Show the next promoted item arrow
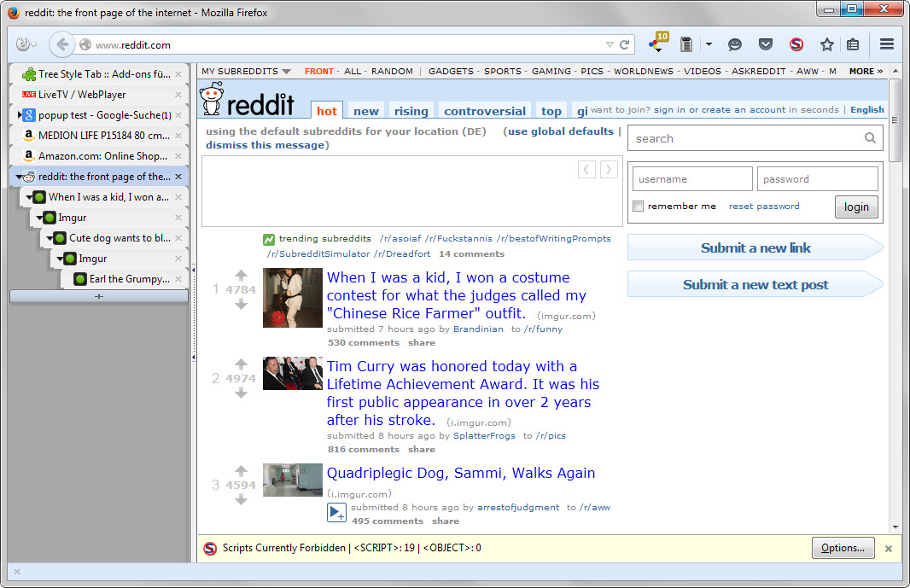The image size is (910, 588). pyautogui.click(x=609, y=170)
